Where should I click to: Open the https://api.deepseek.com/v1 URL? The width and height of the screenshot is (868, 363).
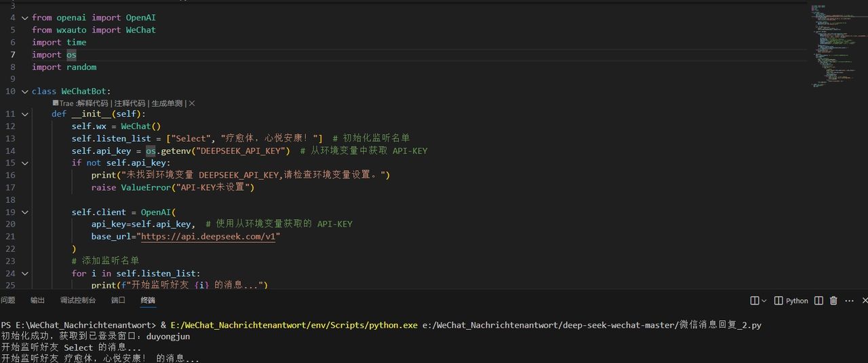tap(208, 237)
